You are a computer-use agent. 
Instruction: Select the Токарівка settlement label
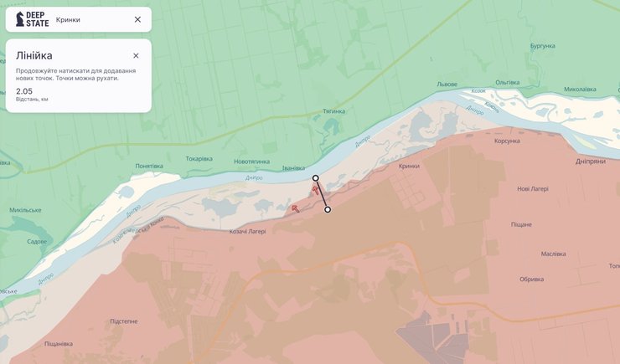[199, 159]
